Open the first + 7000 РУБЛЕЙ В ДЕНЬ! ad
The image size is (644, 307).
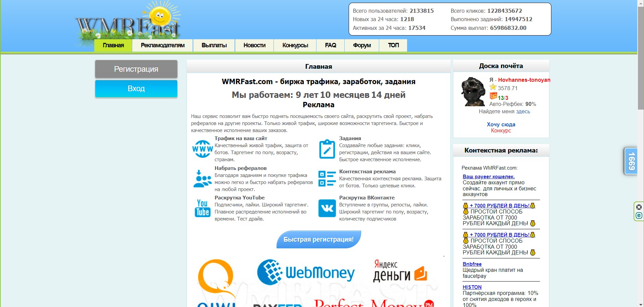click(x=499, y=206)
